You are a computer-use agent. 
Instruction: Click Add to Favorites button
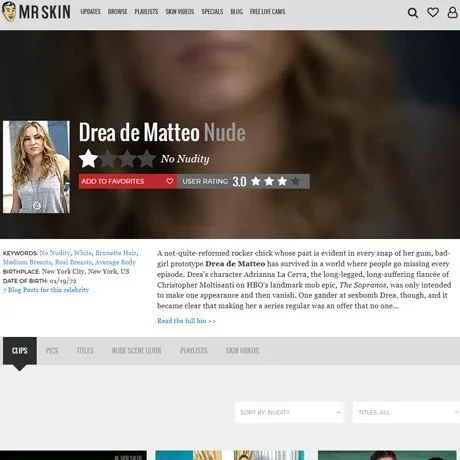tap(128, 181)
